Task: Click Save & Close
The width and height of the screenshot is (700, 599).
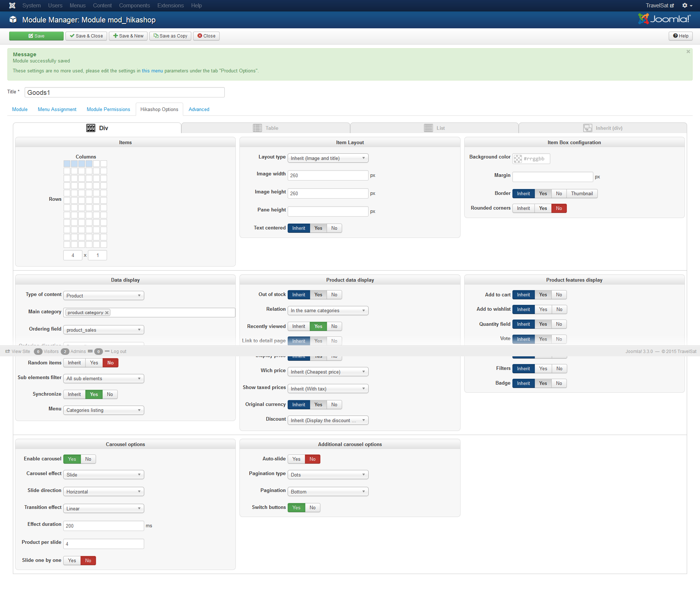Action: tap(86, 36)
